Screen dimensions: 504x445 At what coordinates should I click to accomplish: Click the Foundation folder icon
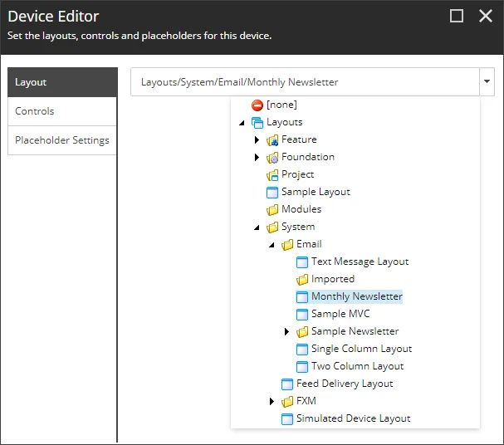272,158
